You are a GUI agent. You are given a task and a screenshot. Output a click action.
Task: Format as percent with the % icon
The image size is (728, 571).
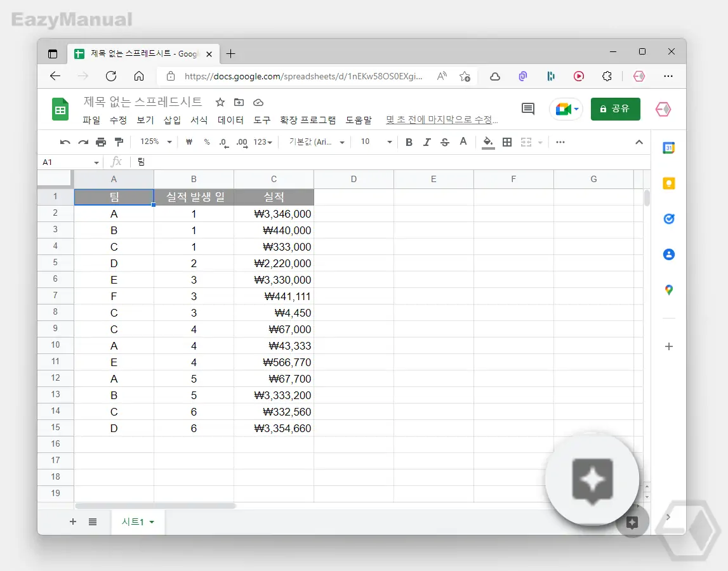[x=207, y=142]
